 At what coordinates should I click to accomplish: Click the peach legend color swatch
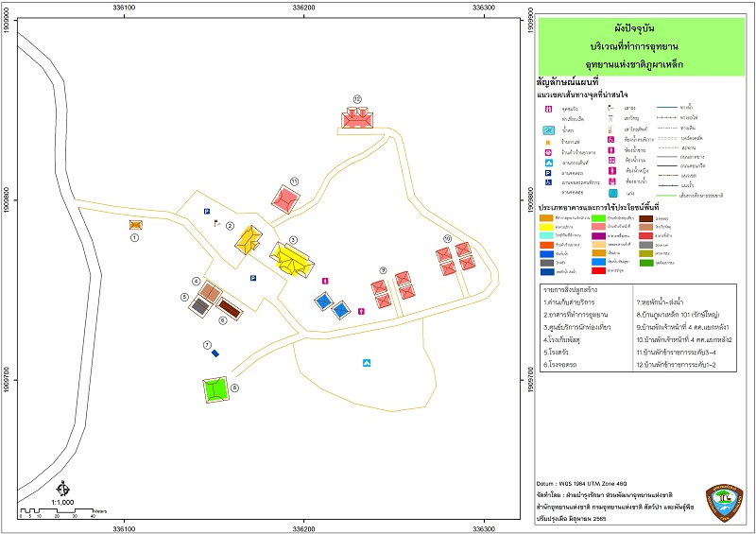click(x=599, y=244)
